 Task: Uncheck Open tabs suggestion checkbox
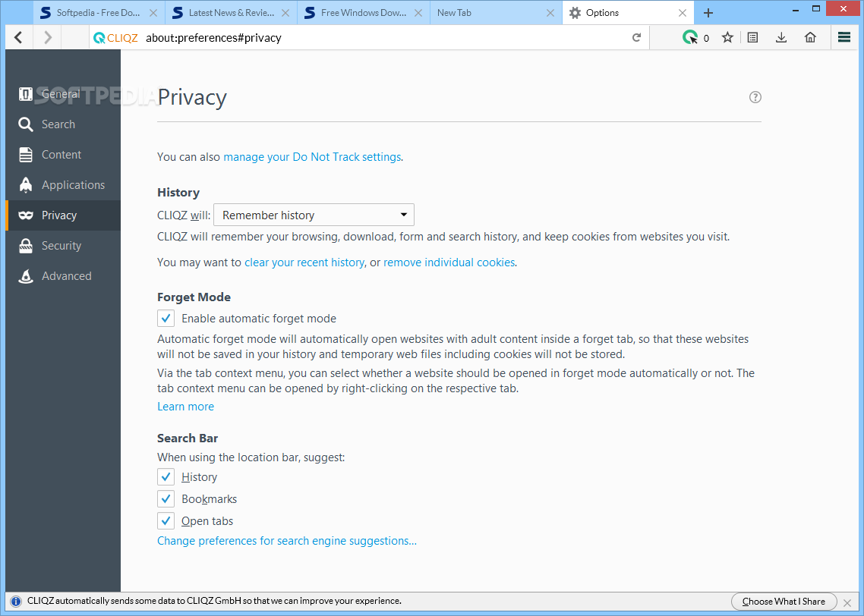(x=166, y=520)
